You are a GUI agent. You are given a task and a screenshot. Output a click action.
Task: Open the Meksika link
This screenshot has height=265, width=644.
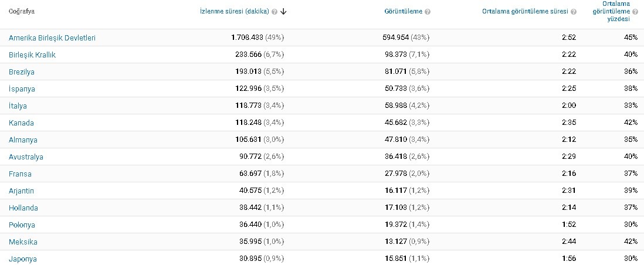23,242
